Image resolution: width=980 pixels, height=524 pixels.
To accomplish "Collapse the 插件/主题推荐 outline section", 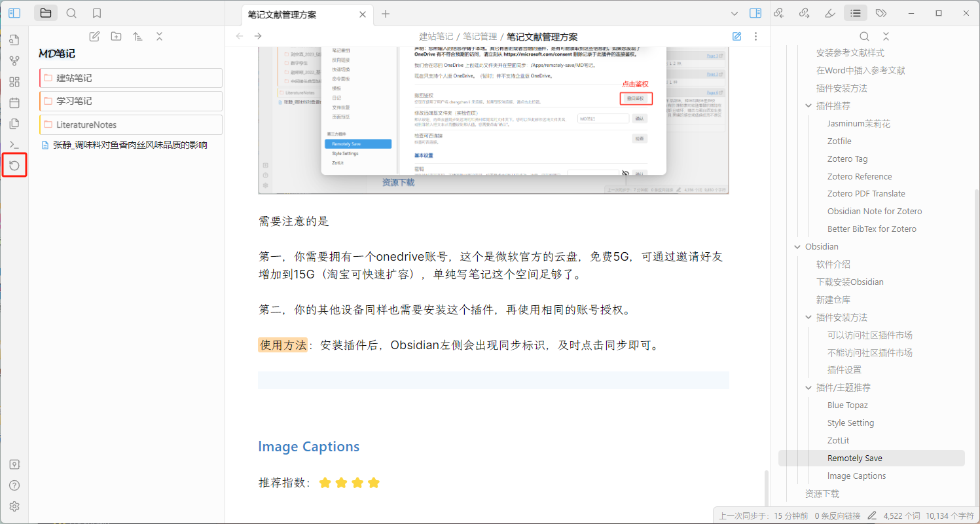I will point(808,387).
